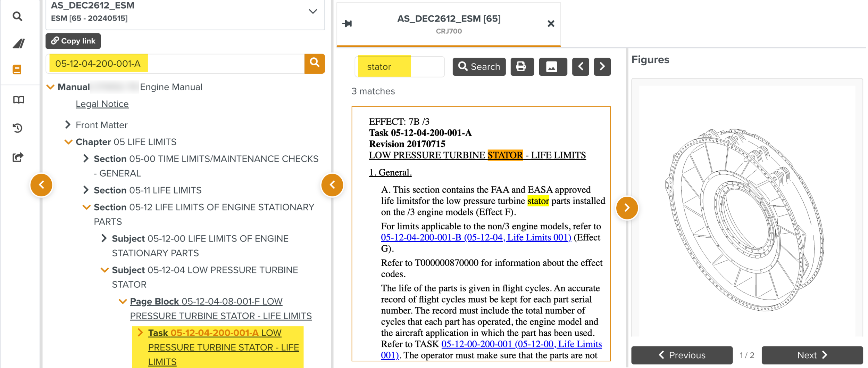Click the Copy link button

(x=73, y=41)
